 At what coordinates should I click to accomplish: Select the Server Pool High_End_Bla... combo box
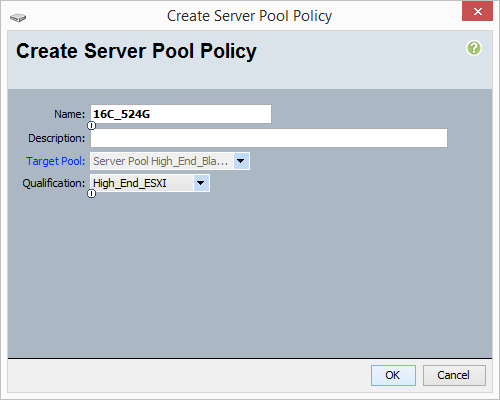(x=170, y=161)
